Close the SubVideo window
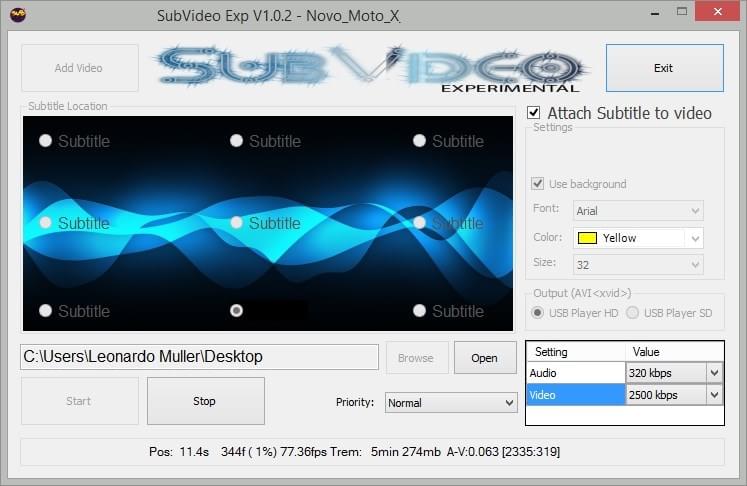 (x=717, y=11)
